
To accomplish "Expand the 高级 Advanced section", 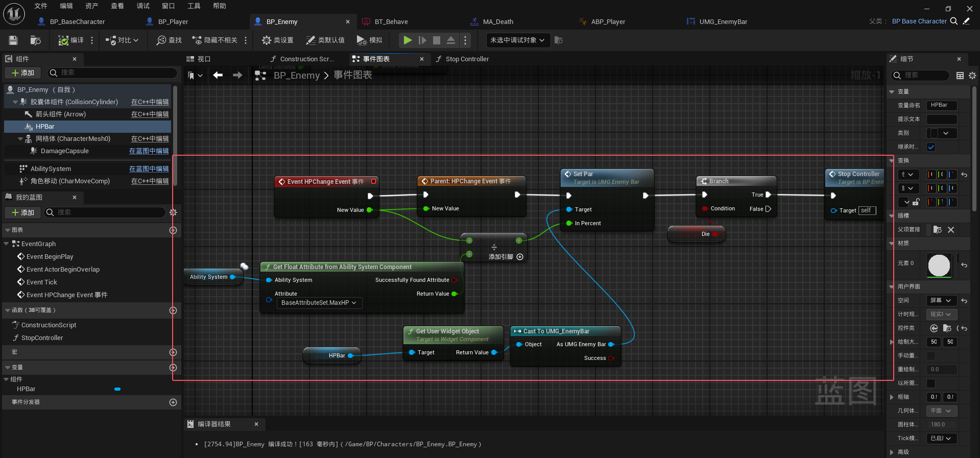I will (x=892, y=452).
